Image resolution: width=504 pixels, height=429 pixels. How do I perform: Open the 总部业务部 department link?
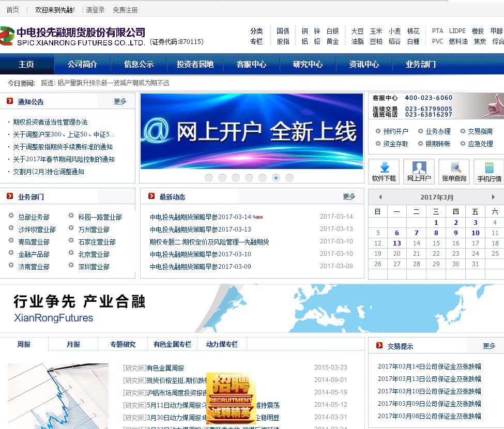tap(34, 217)
